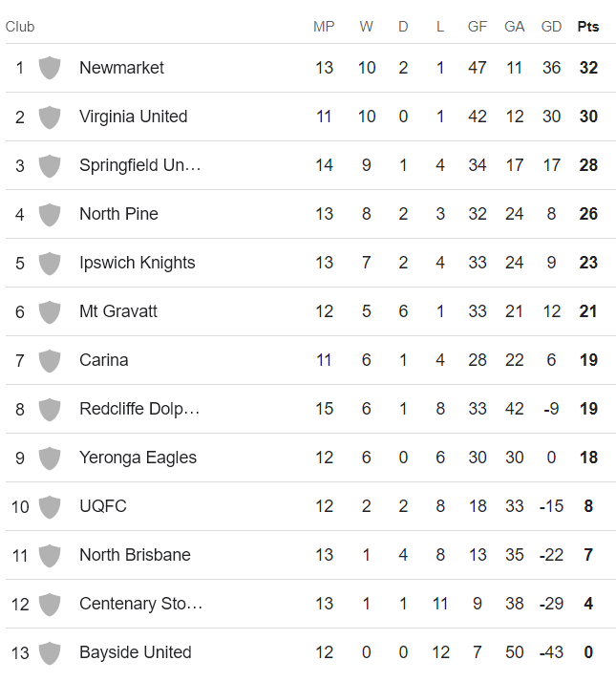The height and width of the screenshot is (682, 616).
Task: Click the Newmarket club name
Action: click(121, 68)
